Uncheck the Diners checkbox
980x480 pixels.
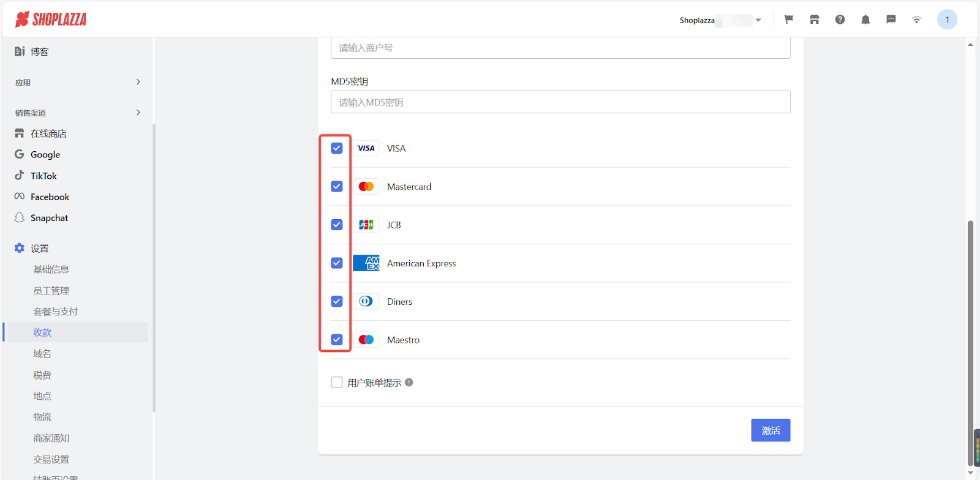point(337,301)
